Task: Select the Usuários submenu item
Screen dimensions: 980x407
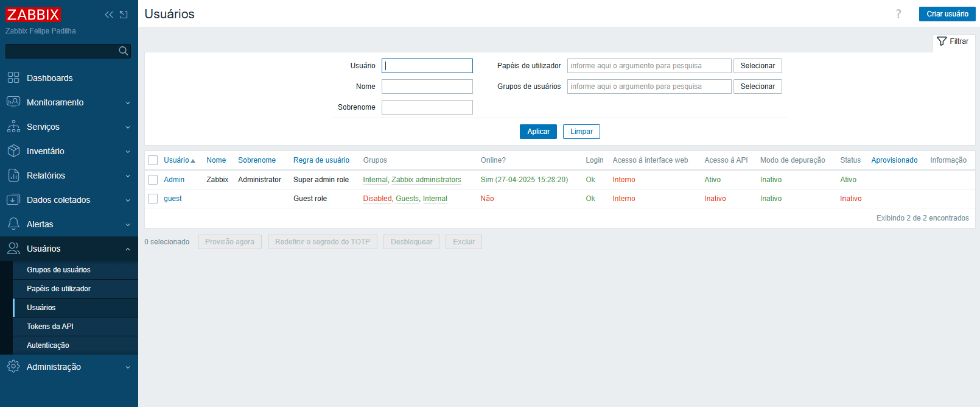Action: pos(75,308)
